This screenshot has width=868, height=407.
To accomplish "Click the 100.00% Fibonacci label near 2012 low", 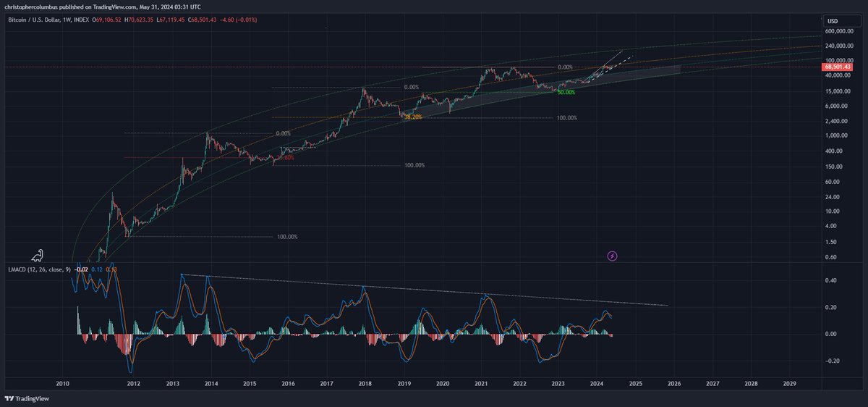I will (x=287, y=237).
